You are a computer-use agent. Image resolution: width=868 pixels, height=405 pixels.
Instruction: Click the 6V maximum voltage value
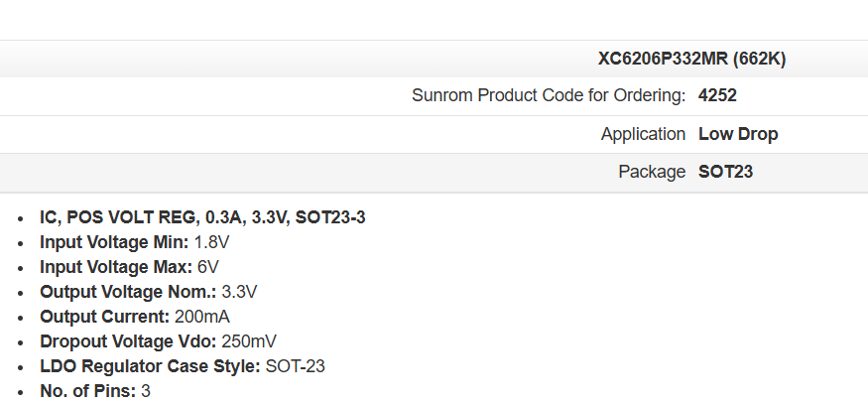click(207, 267)
